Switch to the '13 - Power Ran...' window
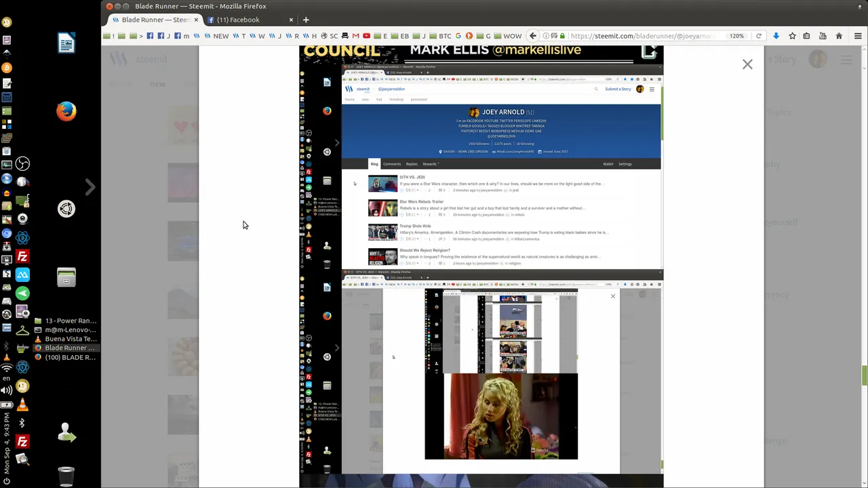 pyautogui.click(x=66, y=321)
